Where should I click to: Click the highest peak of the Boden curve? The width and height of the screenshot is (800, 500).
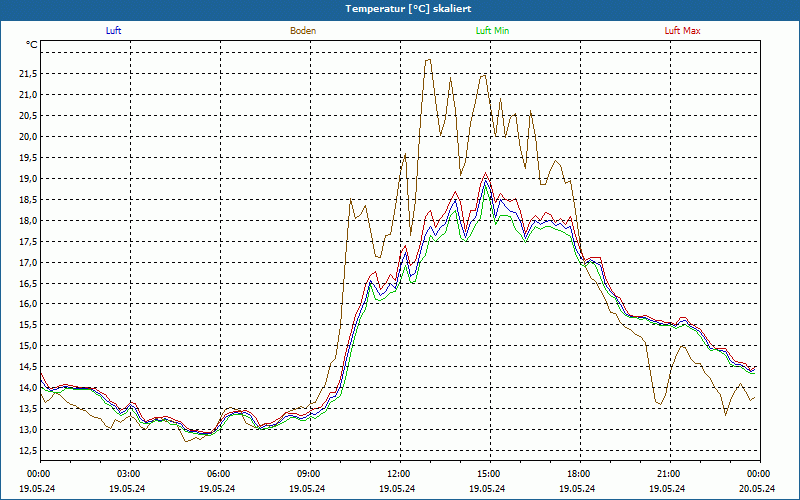(429, 59)
